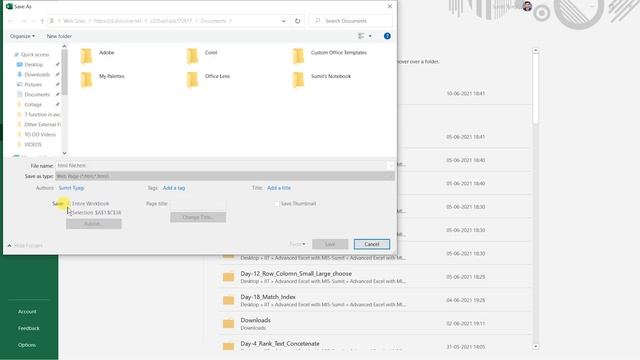This screenshot has height=360, width=640.
Task: Click navigation pane scroll down arrow
Action: coord(64,153)
